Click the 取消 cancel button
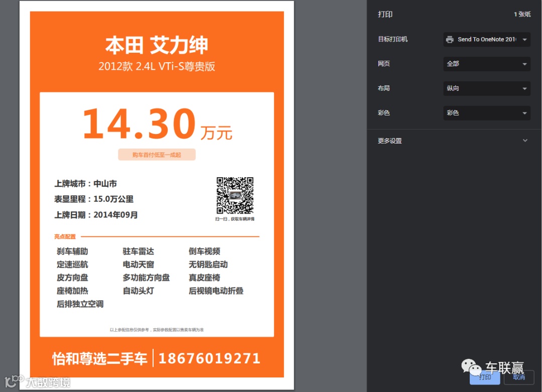Viewport: 542px width, 392px height. (519, 377)
